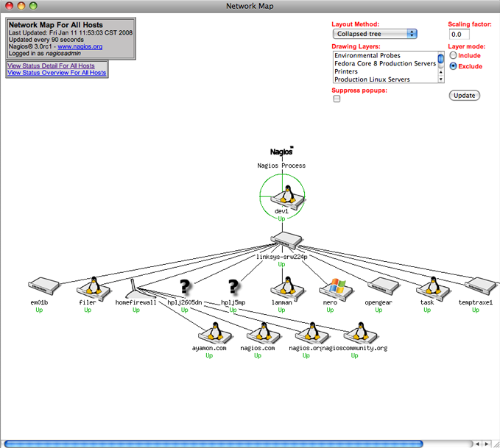Image resolution: width=500 pixels, height=448 pixels.
Task: Open the Layout Method dropdown
Action: click(375, 34)
